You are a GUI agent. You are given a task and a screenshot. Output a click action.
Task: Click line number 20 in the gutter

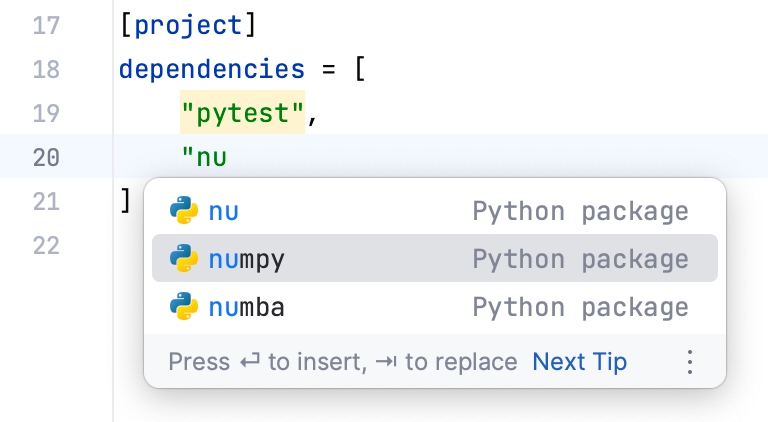[46, 157]
